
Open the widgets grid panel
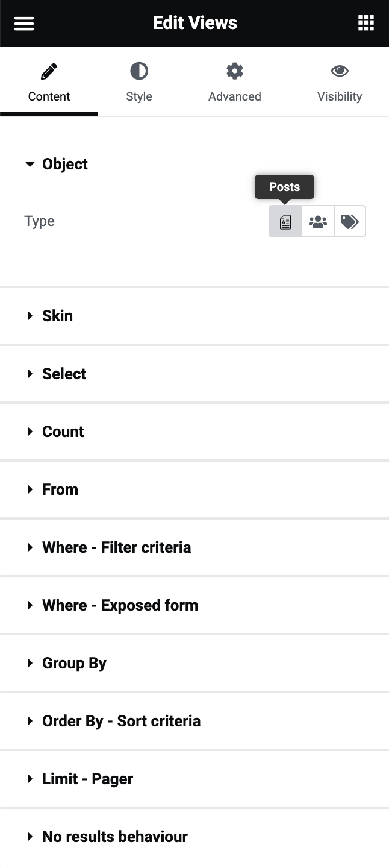pyautogui.click(x=366, y=23)
